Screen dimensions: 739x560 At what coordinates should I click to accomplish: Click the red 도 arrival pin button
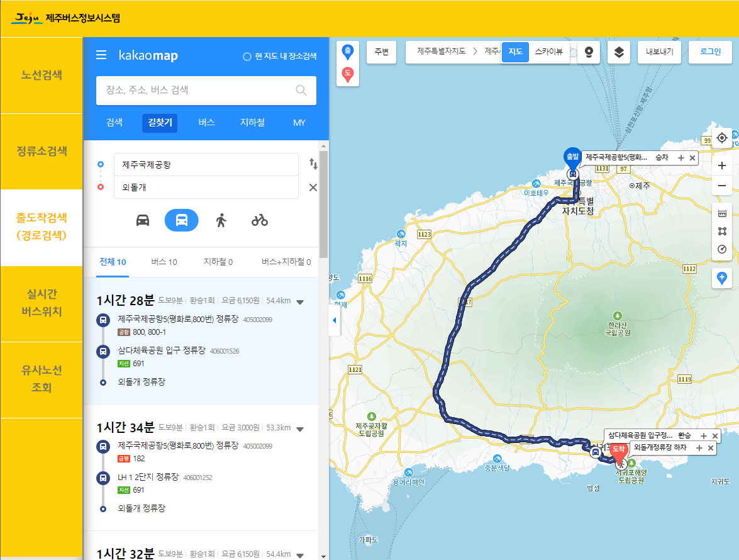(348, 74)
